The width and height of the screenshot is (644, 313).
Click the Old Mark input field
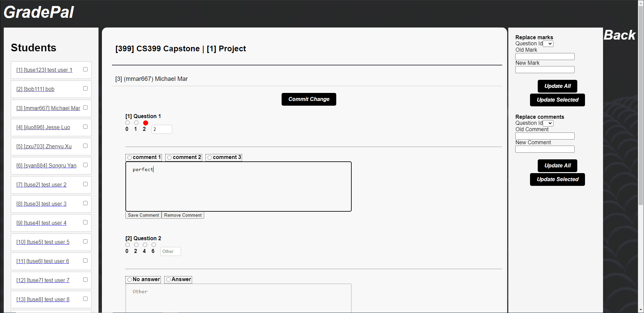click(x=545, y=57)
